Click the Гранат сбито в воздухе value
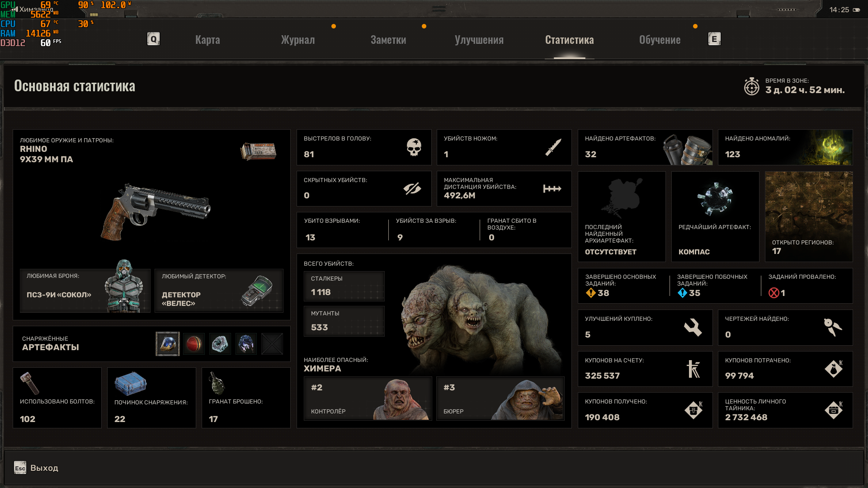 [x=491, y=238]
